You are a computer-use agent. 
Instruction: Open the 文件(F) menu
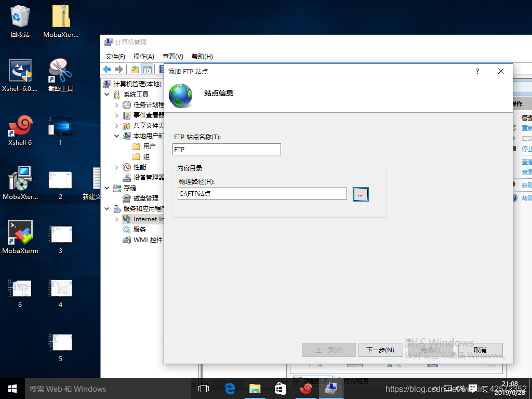coord(115,56)
